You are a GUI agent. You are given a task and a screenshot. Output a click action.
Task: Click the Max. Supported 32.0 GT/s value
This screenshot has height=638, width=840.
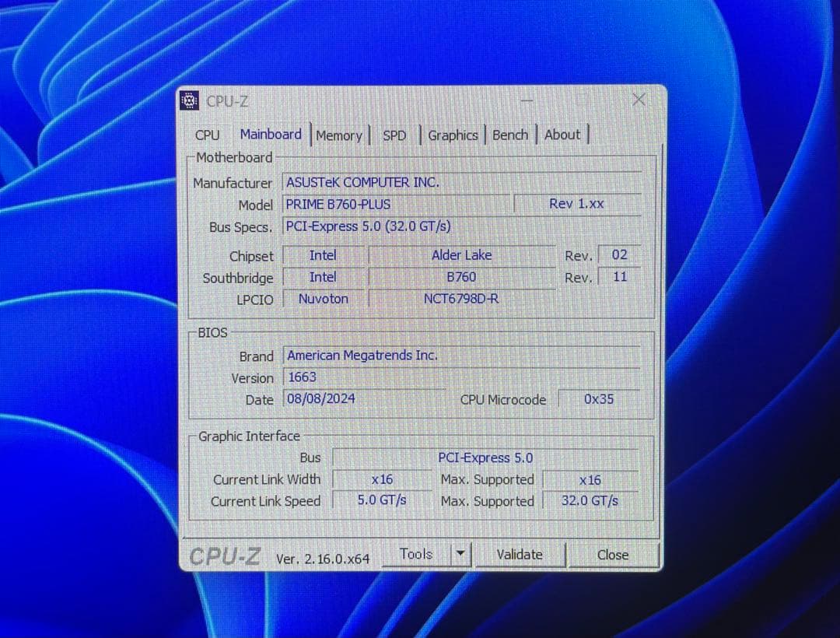point(590,501)
